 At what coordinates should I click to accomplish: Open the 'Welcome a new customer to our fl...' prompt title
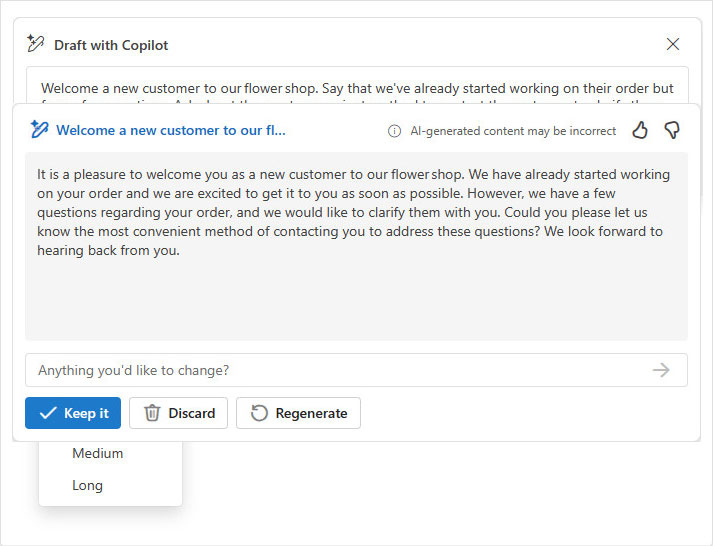click(x=171, y=130)
